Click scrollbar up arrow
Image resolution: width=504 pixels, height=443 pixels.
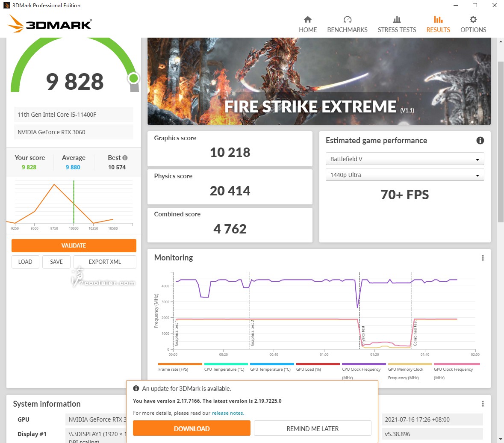click(501, 41)
